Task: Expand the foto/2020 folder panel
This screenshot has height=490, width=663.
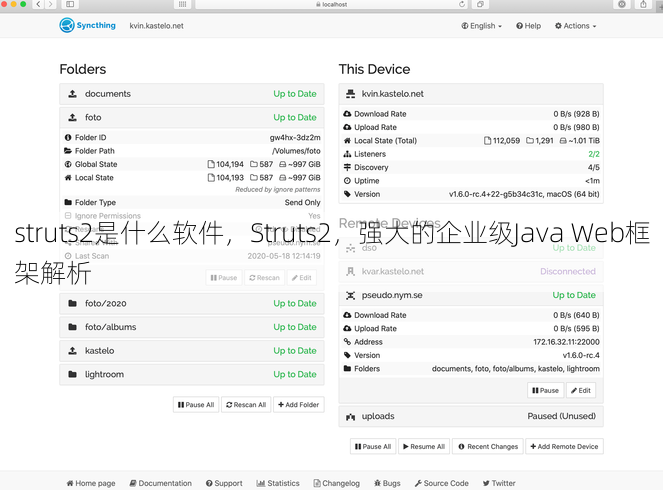Action: click(x=192, y=304)
